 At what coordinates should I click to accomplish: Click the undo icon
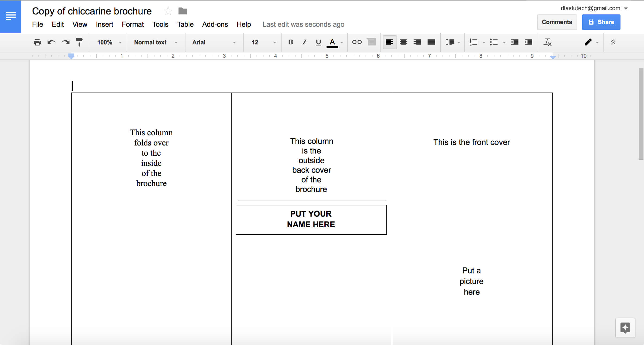pos(51,42)
